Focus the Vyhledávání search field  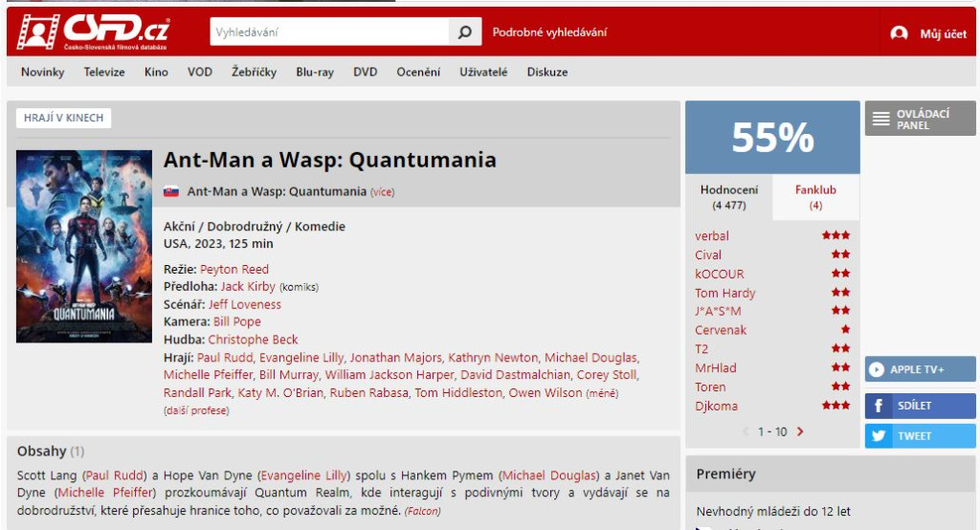click(329, 32)
